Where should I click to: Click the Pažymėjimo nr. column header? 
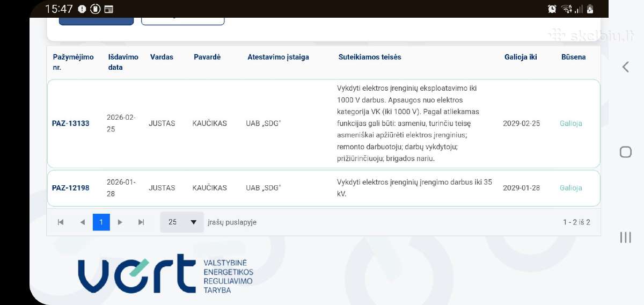pos(74,62)
